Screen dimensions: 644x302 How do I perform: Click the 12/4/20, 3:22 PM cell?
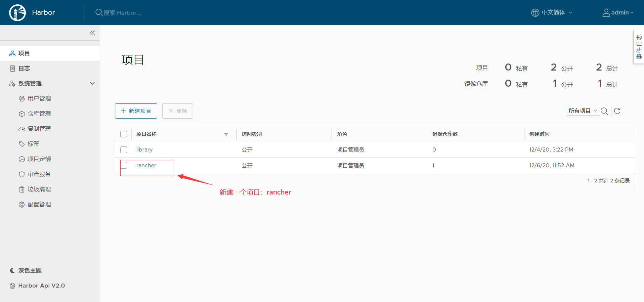551,149
